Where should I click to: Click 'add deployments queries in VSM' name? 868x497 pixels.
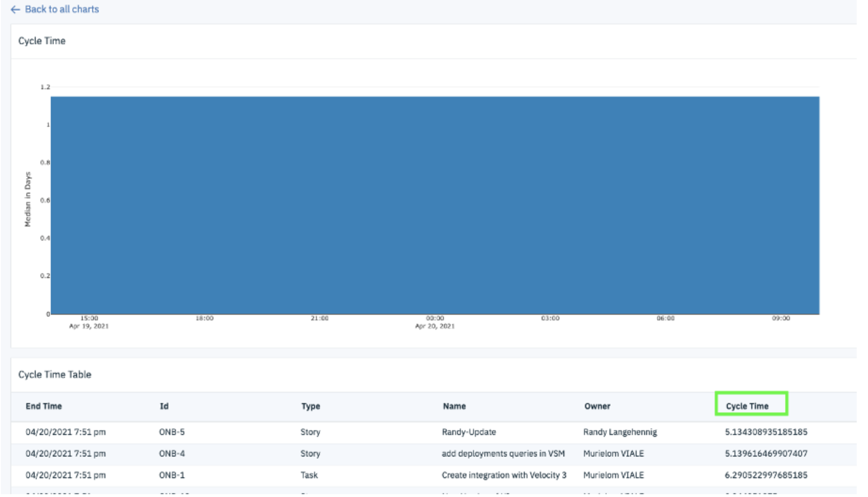pos(503,454)
